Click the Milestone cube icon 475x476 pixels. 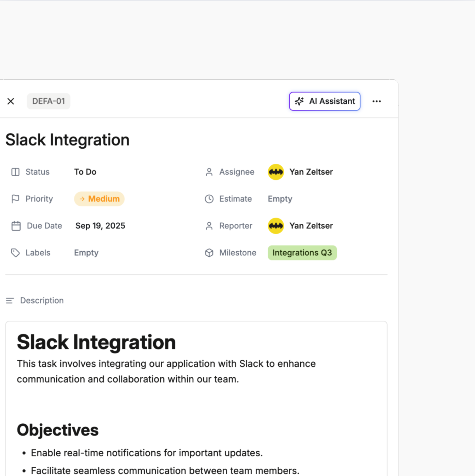209,253
